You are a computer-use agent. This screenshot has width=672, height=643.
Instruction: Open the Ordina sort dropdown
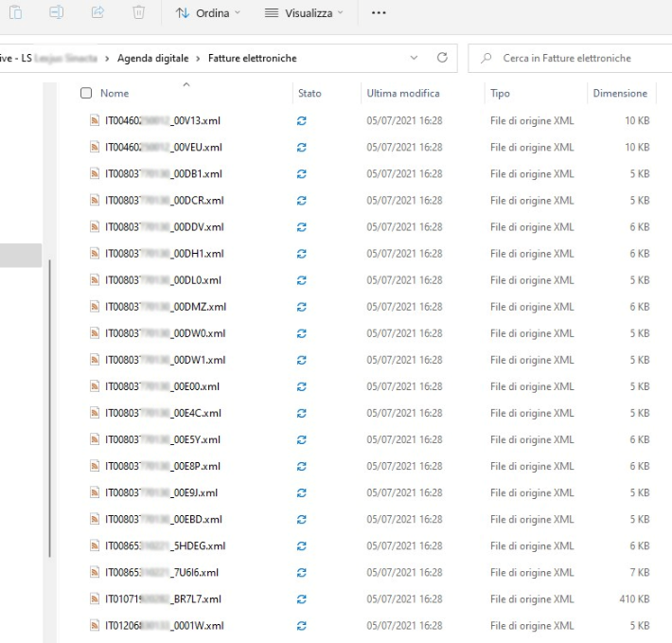[x=206, y=13]
